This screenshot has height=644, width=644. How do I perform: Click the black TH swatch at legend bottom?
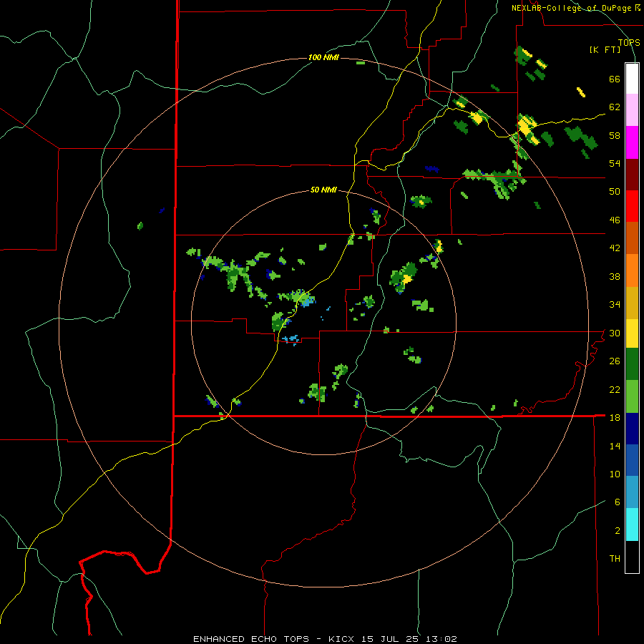point(632,557)
